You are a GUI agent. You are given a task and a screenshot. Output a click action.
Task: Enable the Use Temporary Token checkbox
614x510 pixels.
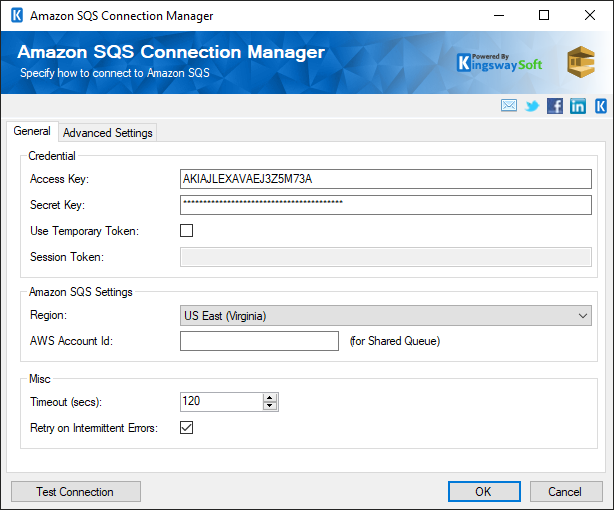pos(186,231)
